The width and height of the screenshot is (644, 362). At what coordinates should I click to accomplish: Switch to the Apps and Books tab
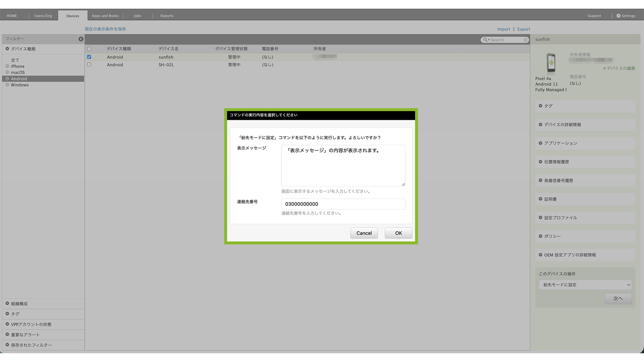point(105,16)
